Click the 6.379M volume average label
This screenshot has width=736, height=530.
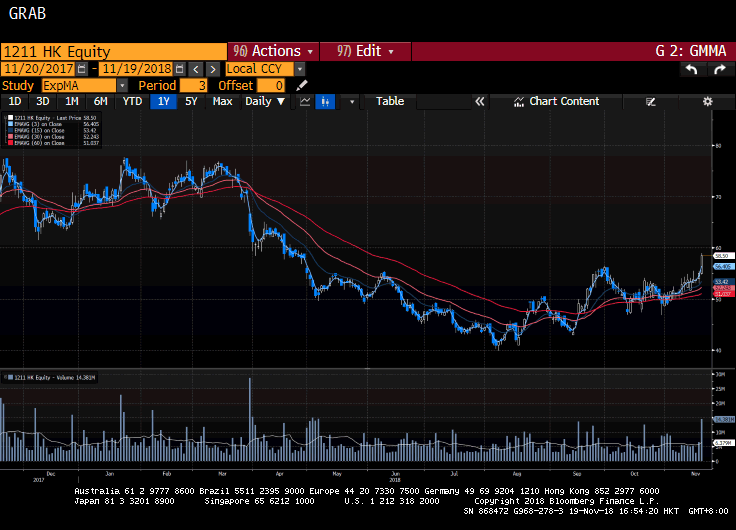click(724, 443)
